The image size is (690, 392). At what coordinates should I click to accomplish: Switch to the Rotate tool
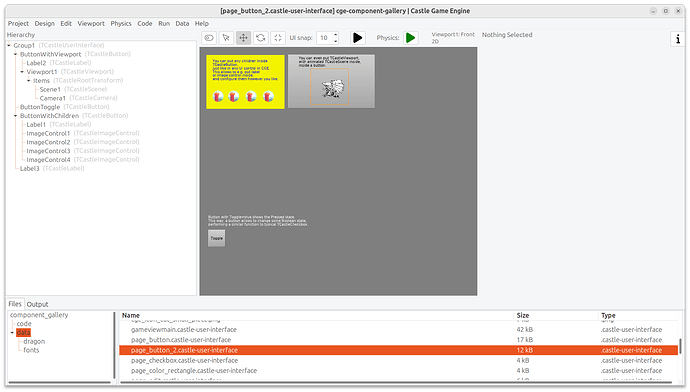pos(261,38)
